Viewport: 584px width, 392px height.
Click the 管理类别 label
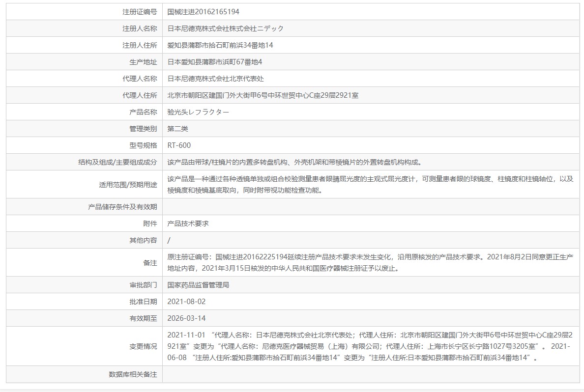pyautogui.click(x=143, y=129)
